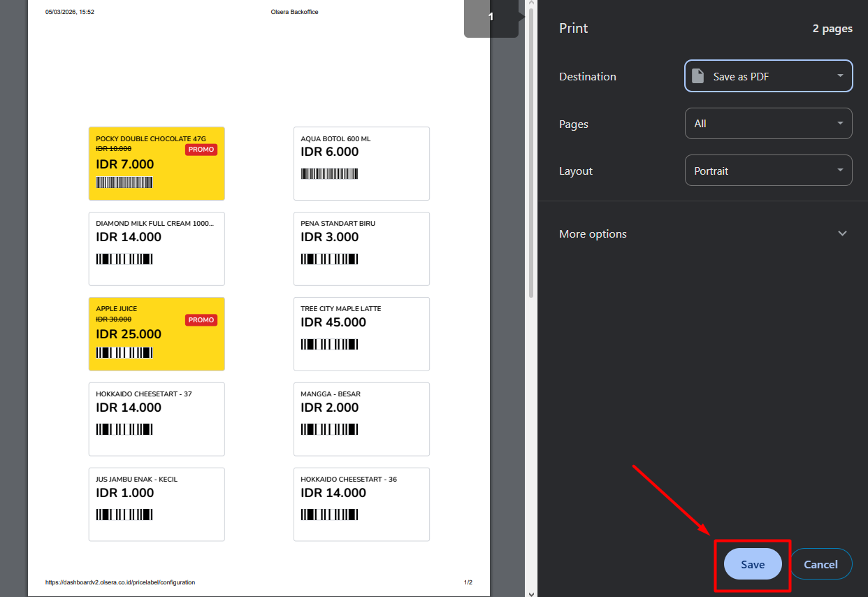Click the Cancel button
The width and height of the screenshot is (868, 597).
click(x=820, y=564)
